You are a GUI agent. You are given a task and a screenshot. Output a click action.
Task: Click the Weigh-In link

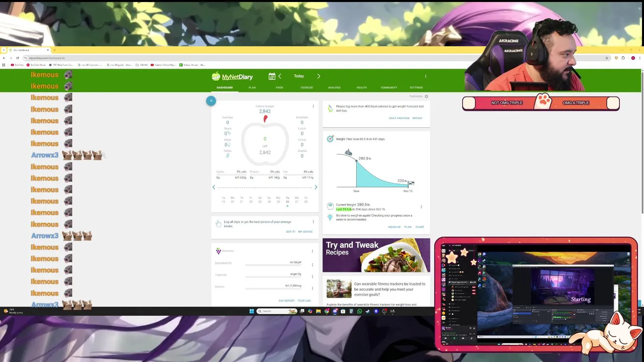[x=394, y=227]
